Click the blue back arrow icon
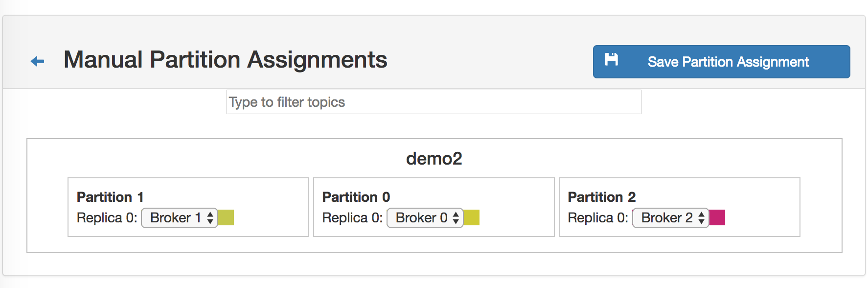 coord(37,61)
